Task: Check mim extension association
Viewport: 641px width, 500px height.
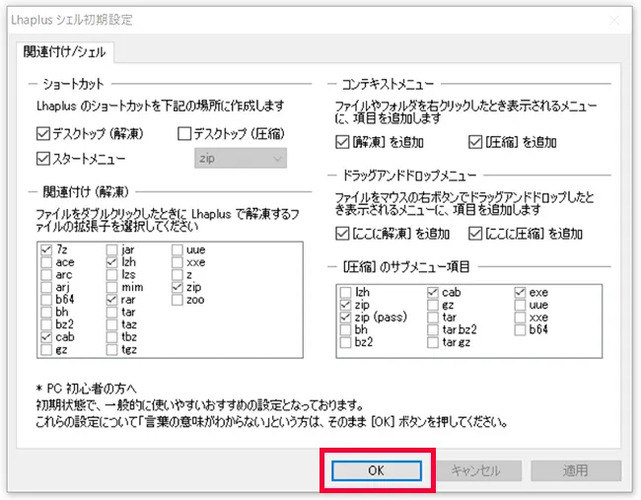Action: [112, 287]
